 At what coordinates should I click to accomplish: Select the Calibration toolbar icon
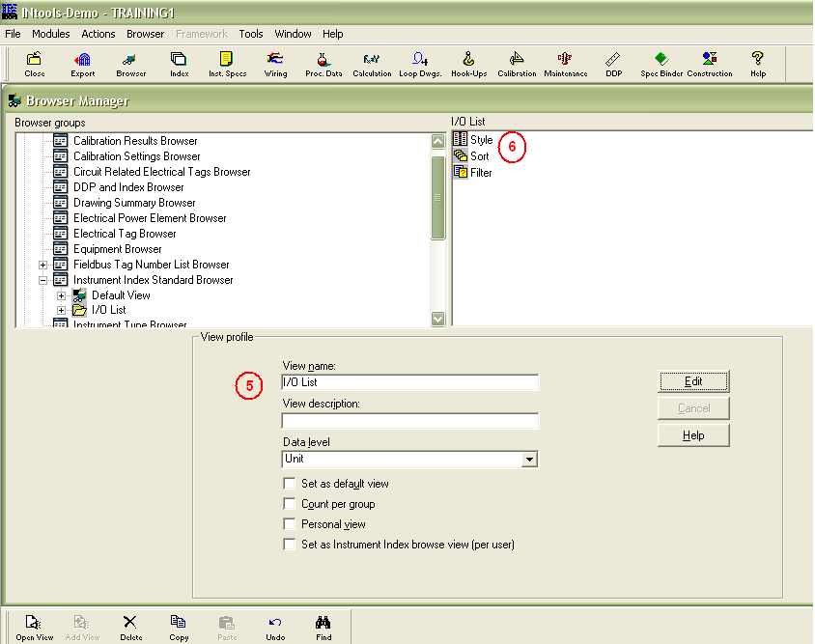click(517, 64)
